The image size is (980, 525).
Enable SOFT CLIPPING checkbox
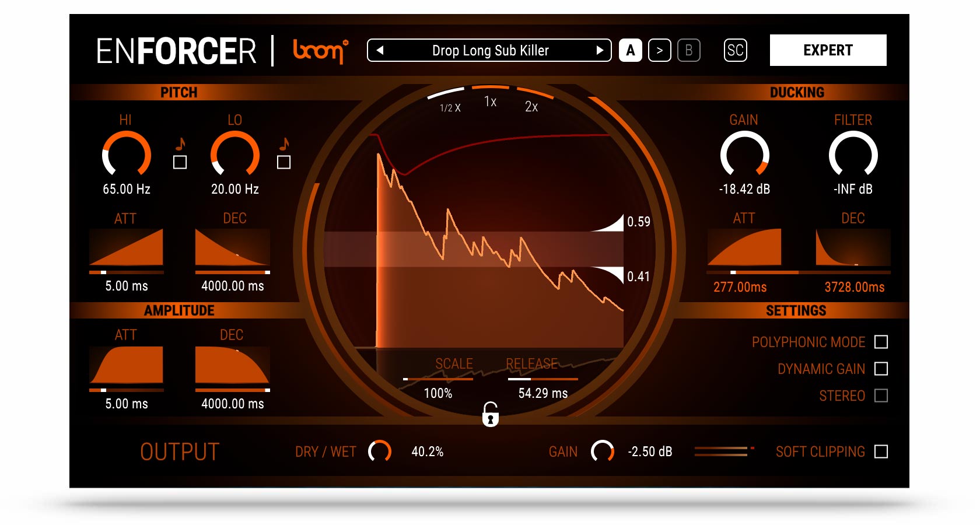[881, 452]
